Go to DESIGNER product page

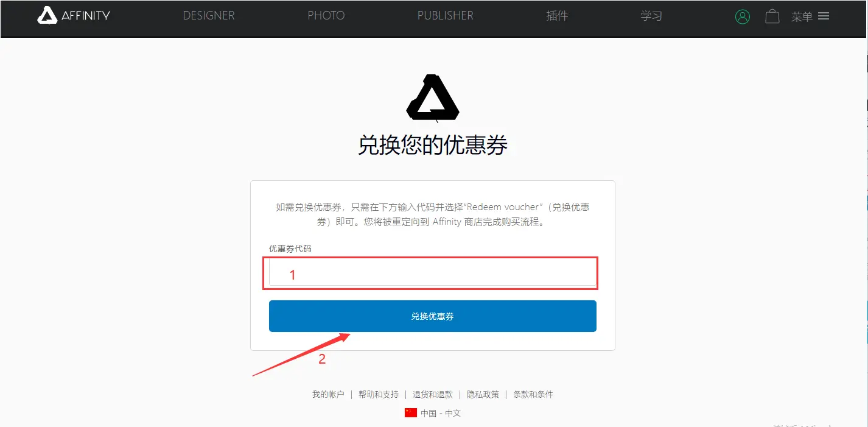pos(209,16)
